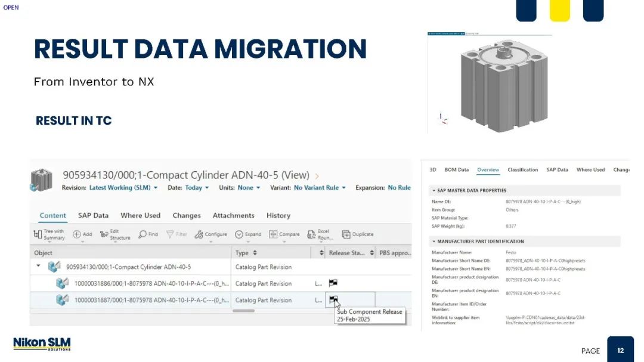Viewport: 644px width, 362px height.
Task: Click the Item Group value Others
Action: (x=512, y=209)
